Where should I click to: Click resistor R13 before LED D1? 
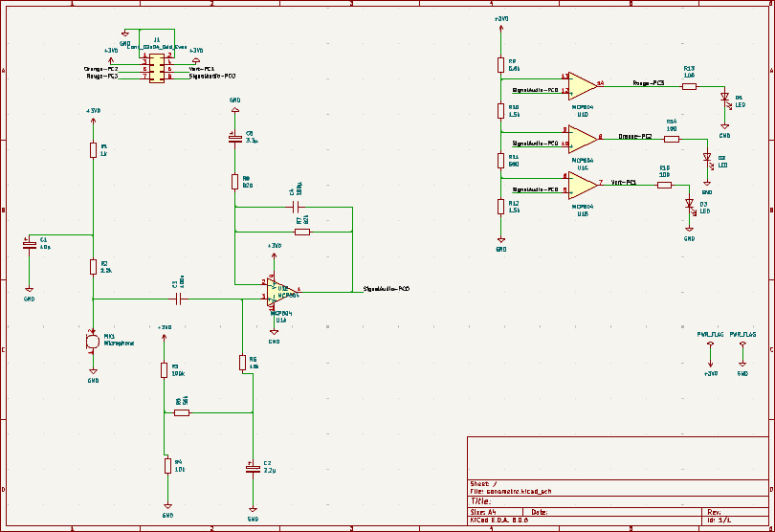pyautogui.click(x=689, y=86)
